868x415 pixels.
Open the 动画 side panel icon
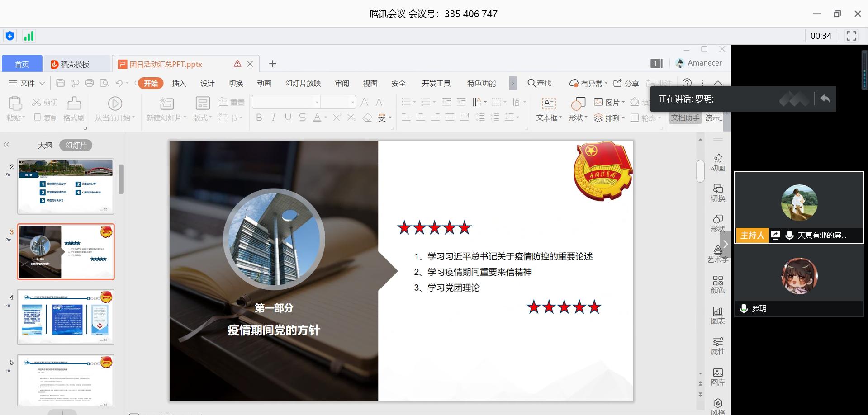click(718, 162)
